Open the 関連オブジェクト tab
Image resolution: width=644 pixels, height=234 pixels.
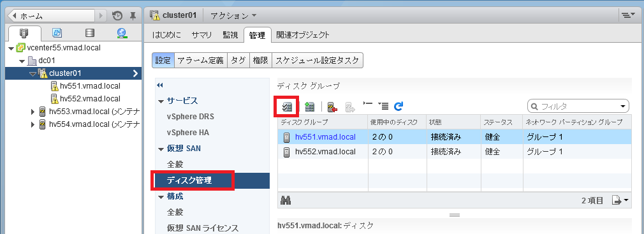click(303, 35)
